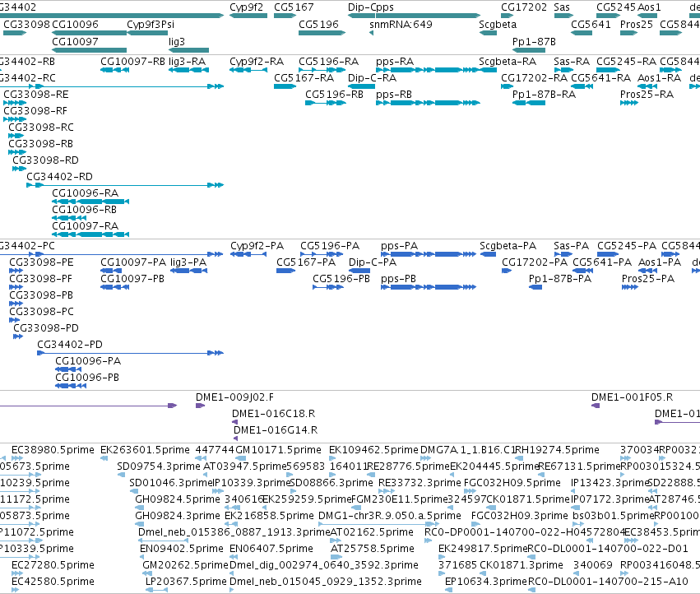Viewport: 700px width, 594px height.
Task: Click the DME1-009J02.F arrow glyph
Action: click(200, 406)
